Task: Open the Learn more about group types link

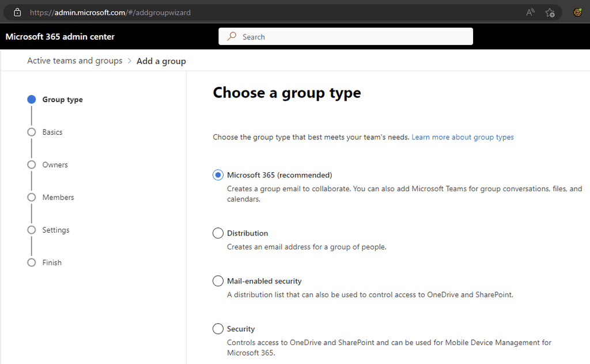Action: pos(463,137)
